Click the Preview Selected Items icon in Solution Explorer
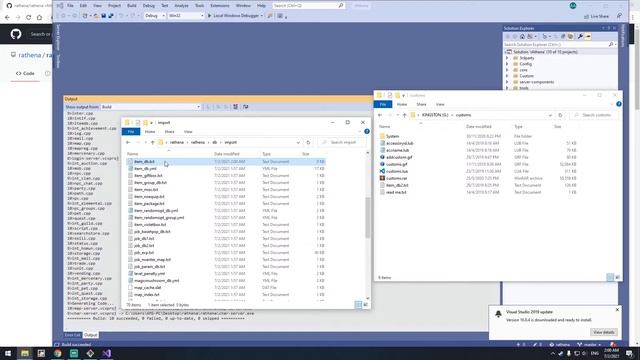The image size is (640, 360). [x=588, y=37]
